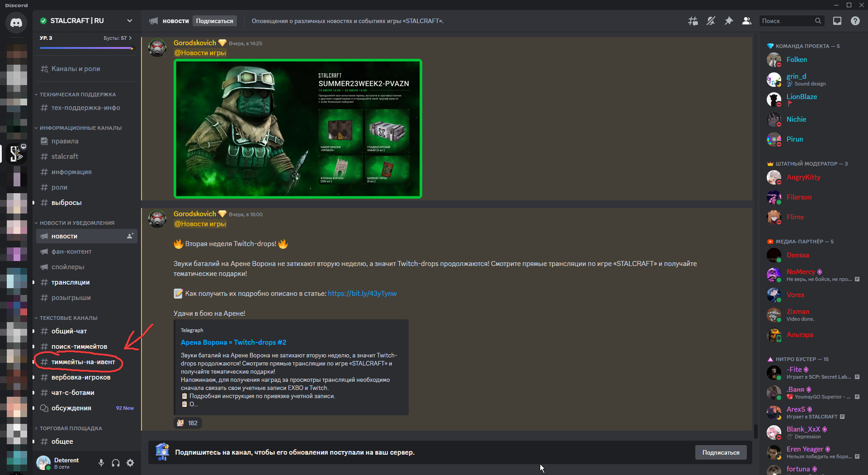Image resolution: width=868 pixels, height=475 pixels.
Task: Open Zixman member avatar
Action: point(774,315)
